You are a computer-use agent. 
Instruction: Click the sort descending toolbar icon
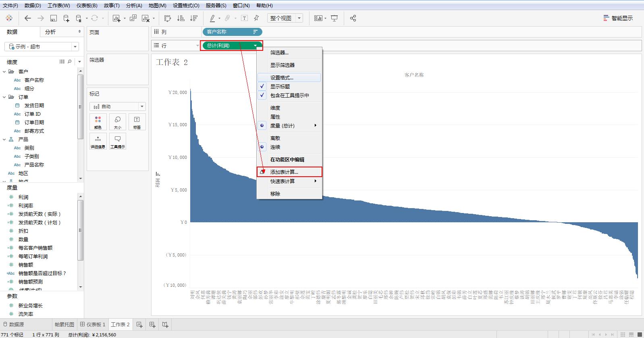tap(194, 18)
